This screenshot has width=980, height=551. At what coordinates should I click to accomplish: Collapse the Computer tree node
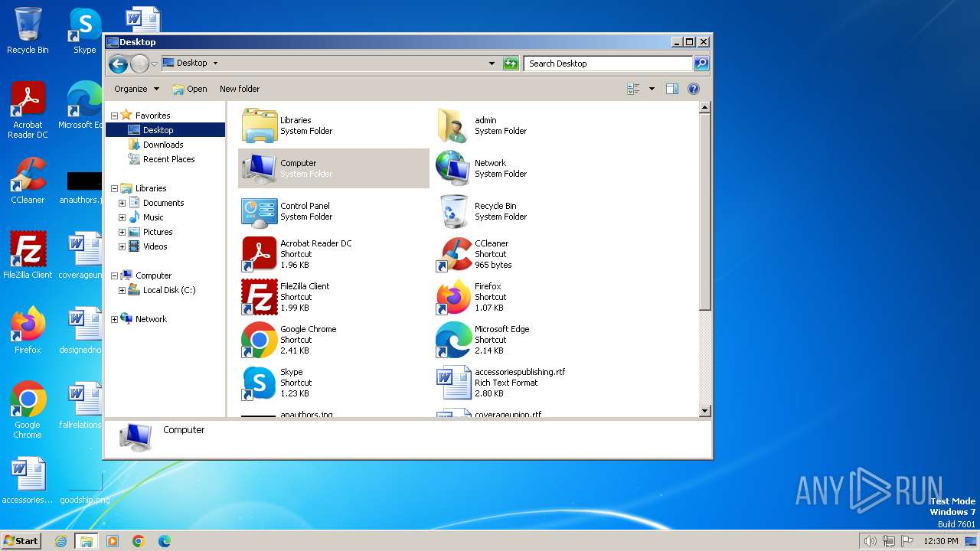click(x=114, y=275)
